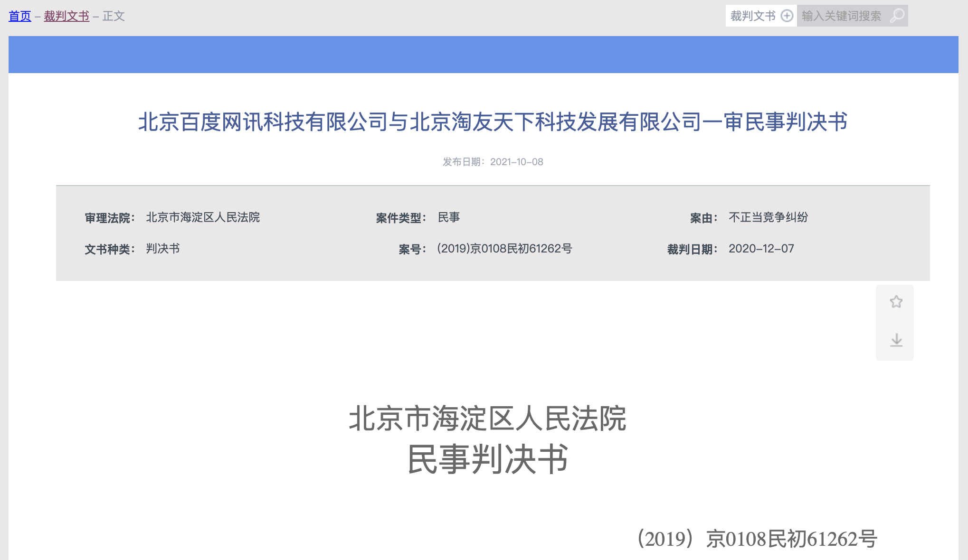Click the star favorite icon
This screenshot has width=968, height=560.
coord(896,302)
